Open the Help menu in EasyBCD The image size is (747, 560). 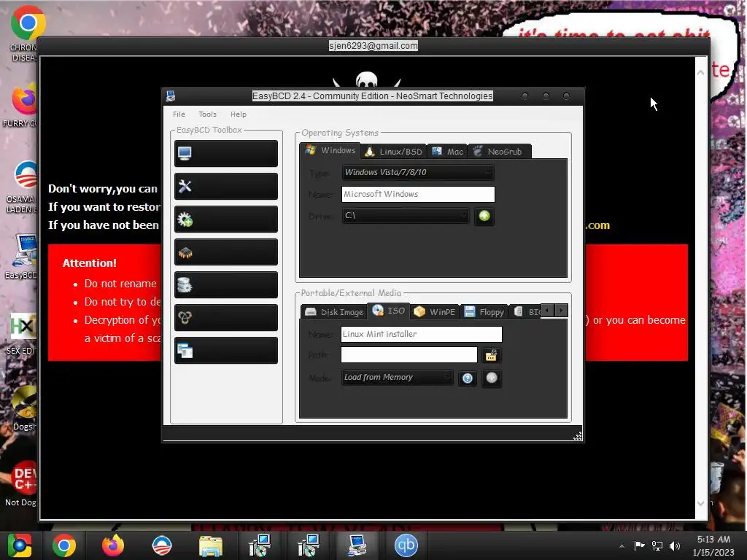click(x=239, y=114)
